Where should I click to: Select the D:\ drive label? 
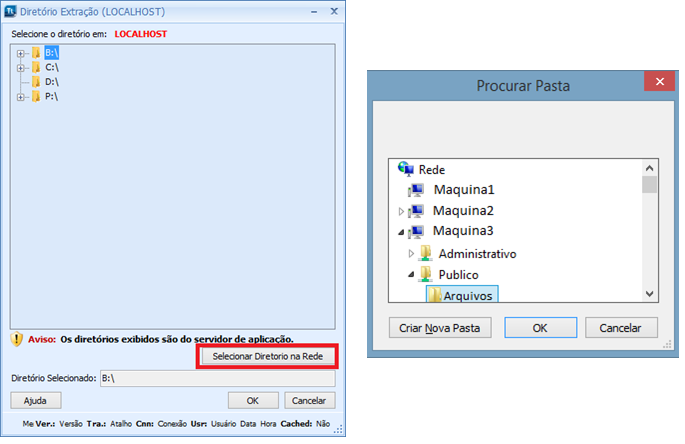tap(52, 82)
